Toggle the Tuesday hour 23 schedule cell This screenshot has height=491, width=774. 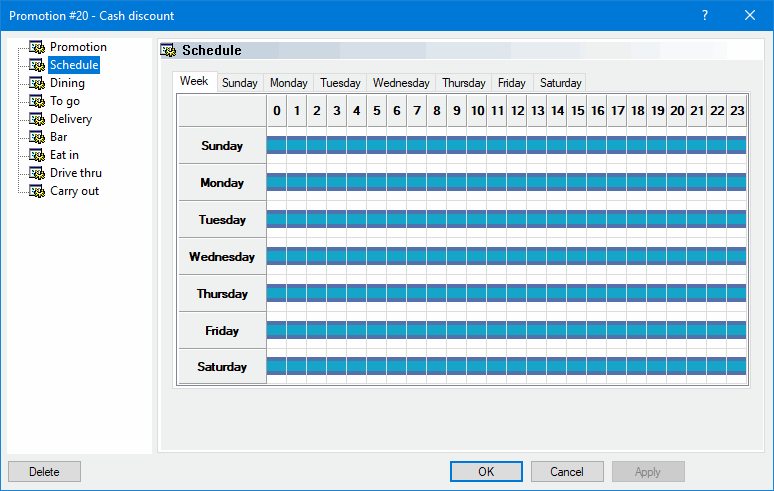coord(737,219)
